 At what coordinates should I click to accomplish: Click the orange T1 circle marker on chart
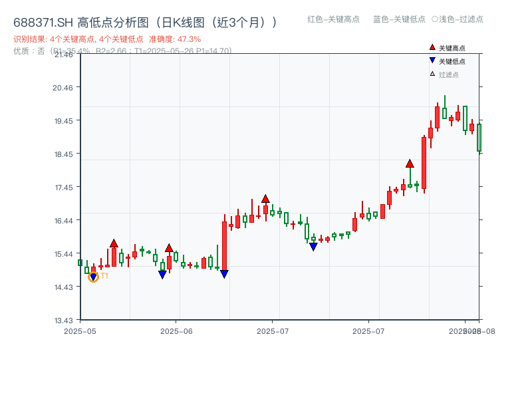[x=94, y=276]
